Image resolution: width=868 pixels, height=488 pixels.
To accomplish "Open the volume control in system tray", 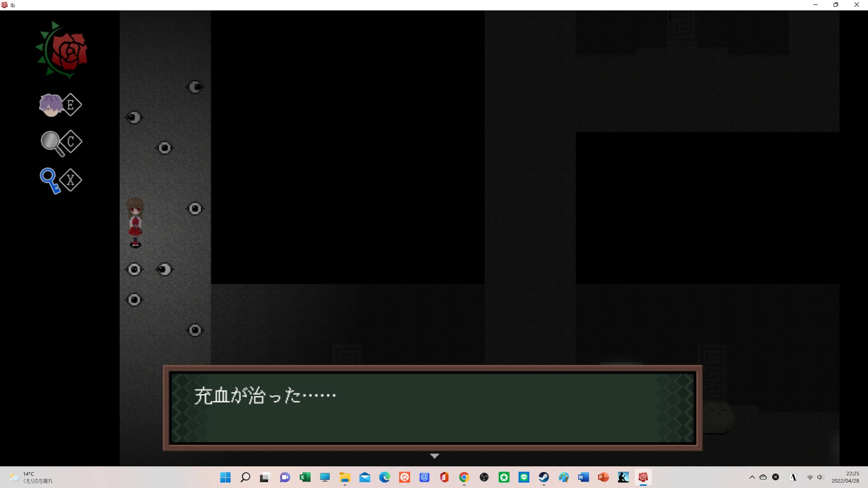I will (x=820, y=477).
